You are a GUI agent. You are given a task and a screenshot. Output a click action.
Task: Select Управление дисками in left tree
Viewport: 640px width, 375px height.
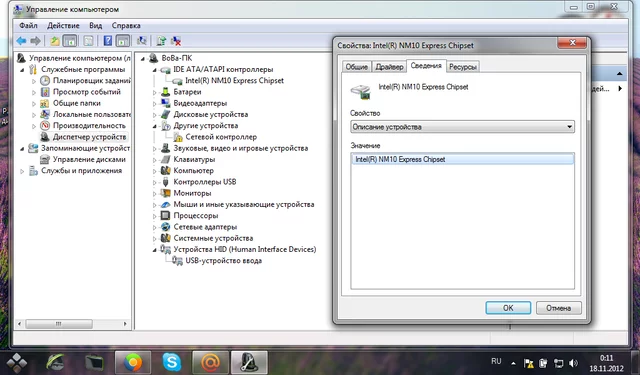(89, 160)
